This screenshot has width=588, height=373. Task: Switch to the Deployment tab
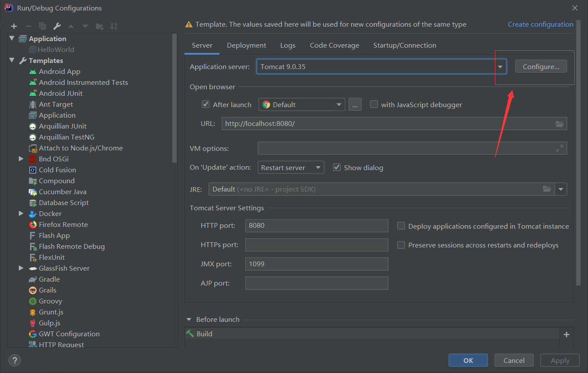pos(247,45)
